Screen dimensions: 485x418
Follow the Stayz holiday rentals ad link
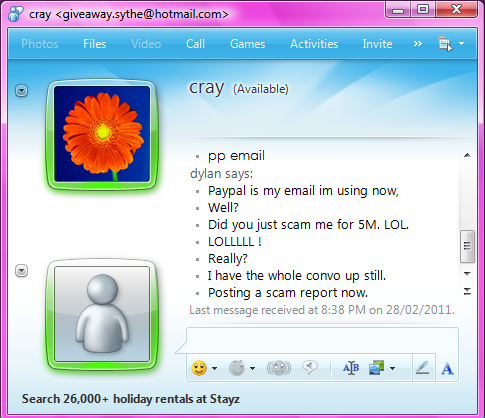(x=131, y=399)
